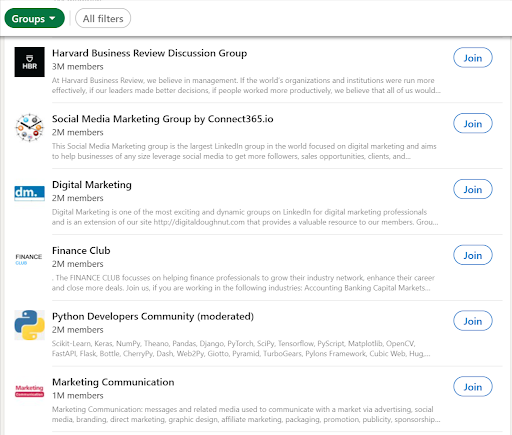The height and width of the screenshot is (435, 512).
Task: Open Social Media Marketing Group by Connect365.io title
Action: [163, 119]
